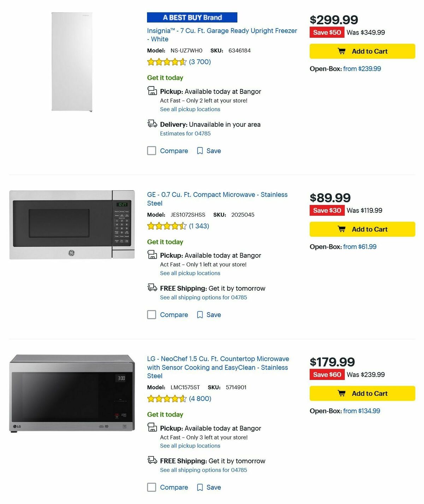Click the delivery truck icon for the Insignia freezer
This screenshot has height=504, width=424.
point(152,124)
